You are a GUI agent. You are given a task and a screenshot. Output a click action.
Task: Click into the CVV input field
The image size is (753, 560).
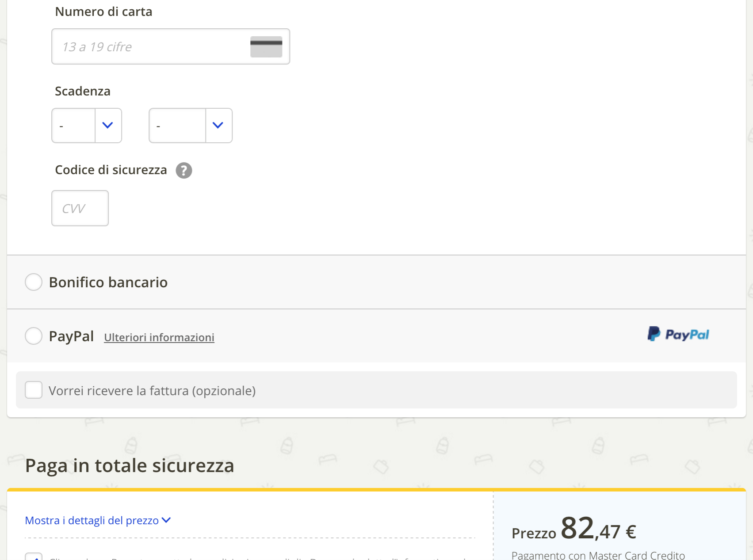80,208
